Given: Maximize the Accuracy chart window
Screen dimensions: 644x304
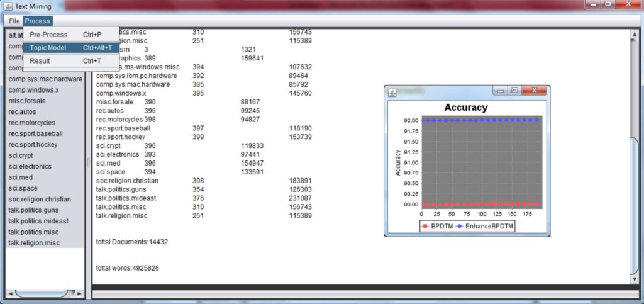Looking at the screenshot, I should 514,91.
